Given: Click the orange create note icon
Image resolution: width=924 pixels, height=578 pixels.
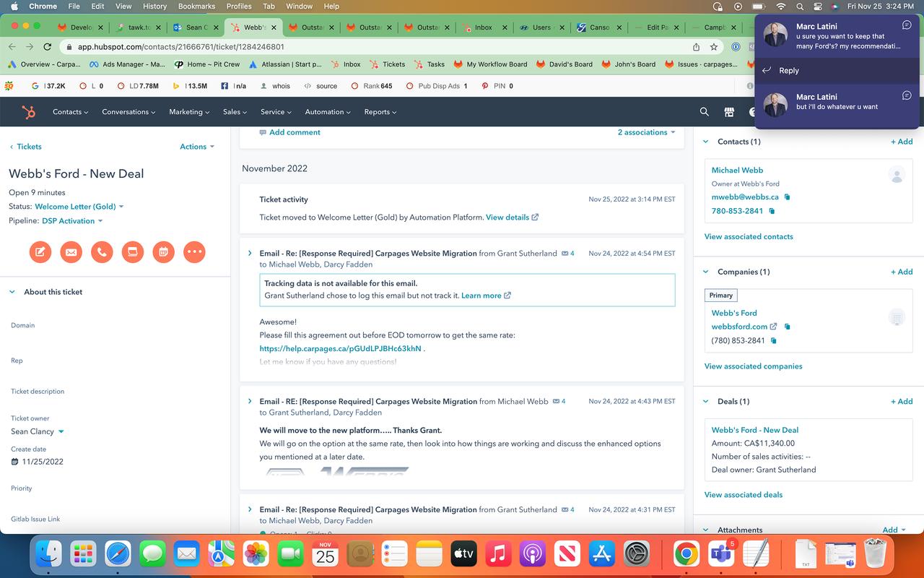Looking at the screenshot, I should coord(40,252).
